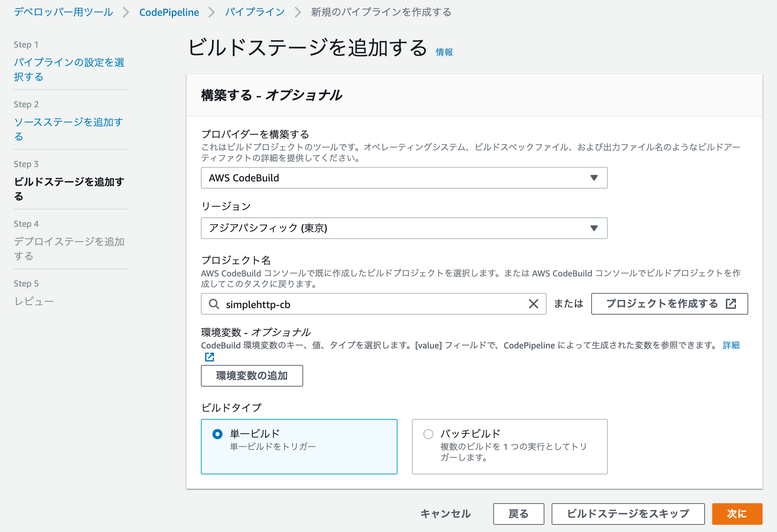
Task: Click デベロッパー用ツール in the breadcrumb
Action: pyautogui.click(x=63, y=12)
